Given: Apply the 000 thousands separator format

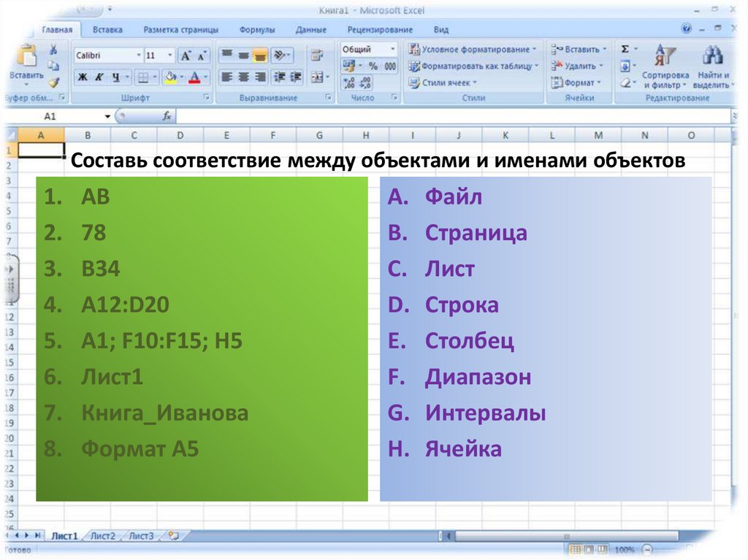Looking at the screenshot, I should [x=390, y=66].
